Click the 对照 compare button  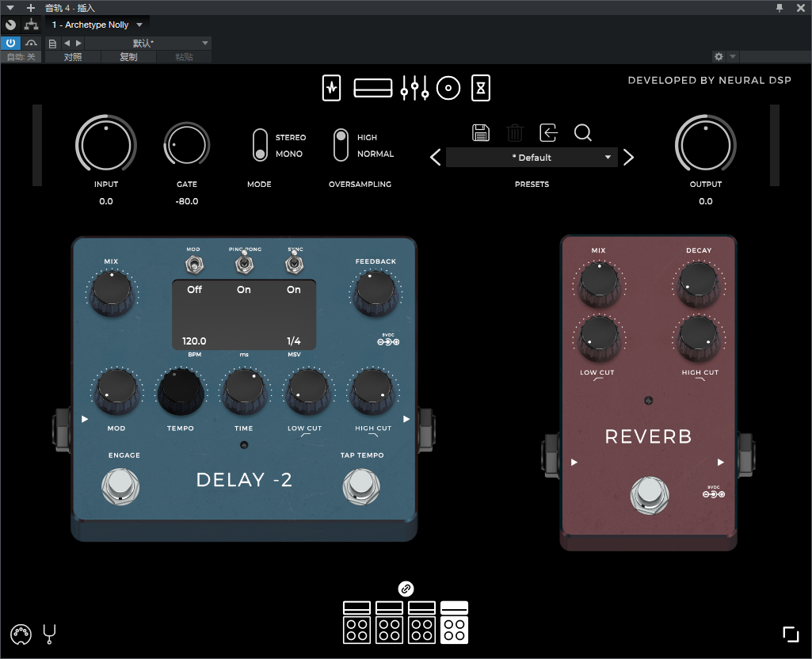tap(73, 57)
